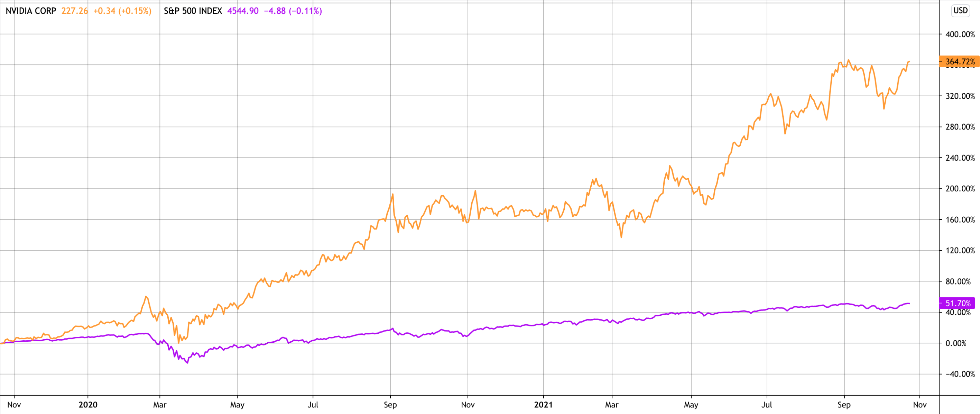This screenshot has width=980, height=414.
Task: Click the 120.00% price scale label
Action: pyautogui.click(x=960, y=250)
